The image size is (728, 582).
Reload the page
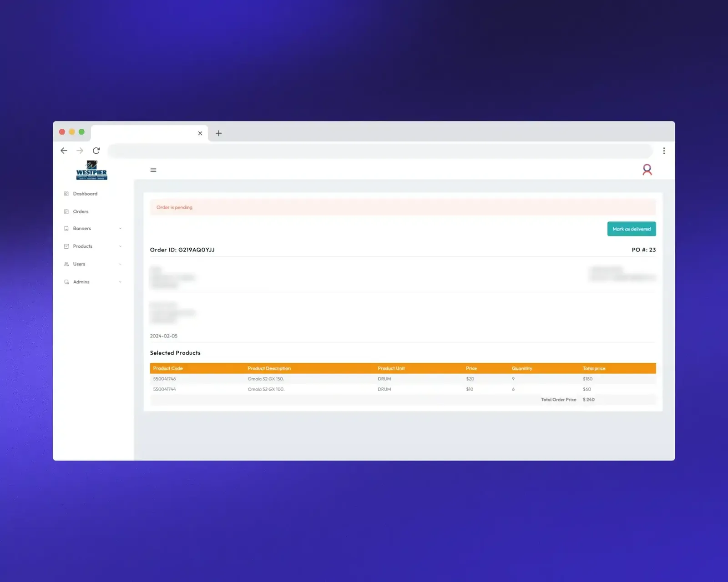point(96,151)
